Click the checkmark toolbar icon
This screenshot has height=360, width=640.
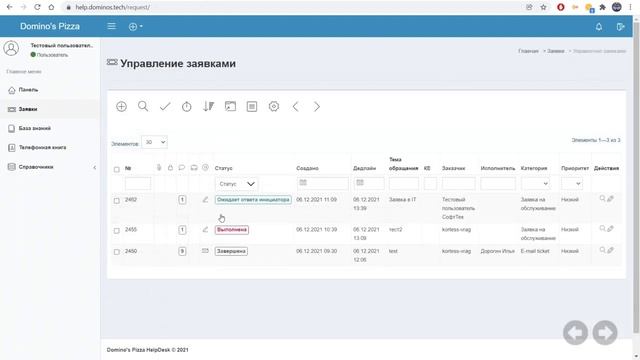click(x=165, y=107)
